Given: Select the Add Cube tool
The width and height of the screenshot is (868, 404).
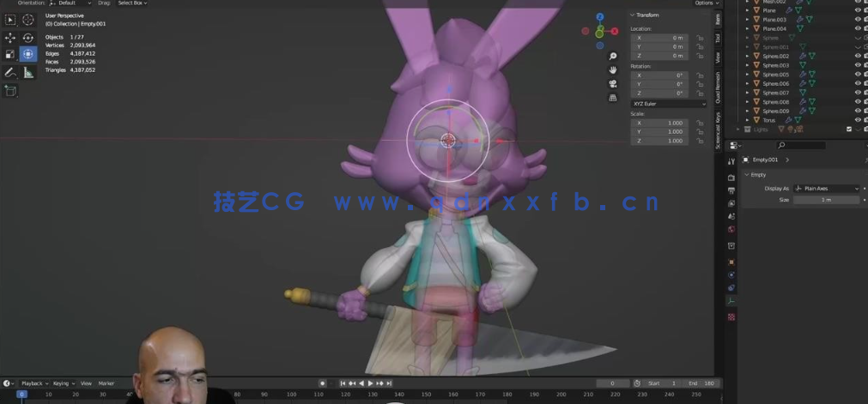Looking at the screenshot, I should [x=10, y=90].
